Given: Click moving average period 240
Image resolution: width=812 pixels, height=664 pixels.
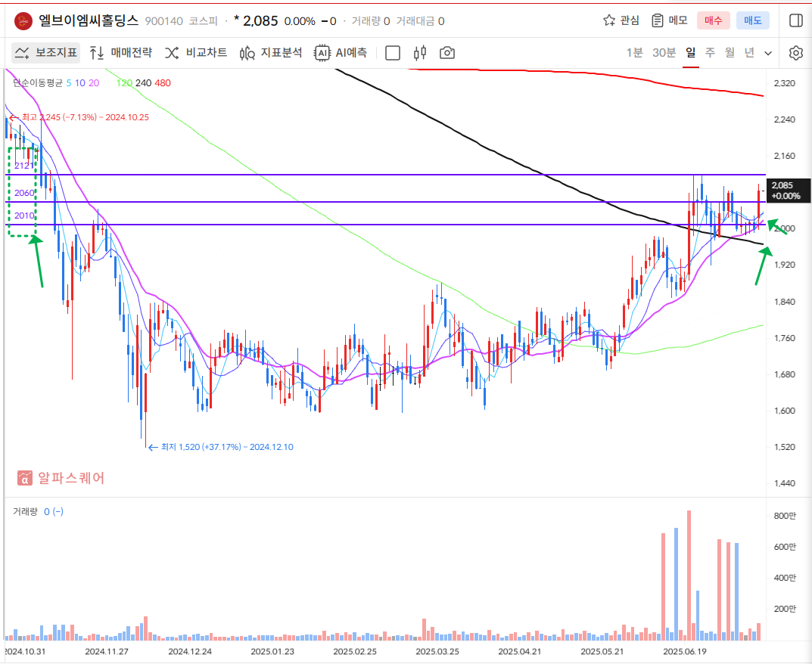Looking at the screenshot, I should (x=144, y=82).
